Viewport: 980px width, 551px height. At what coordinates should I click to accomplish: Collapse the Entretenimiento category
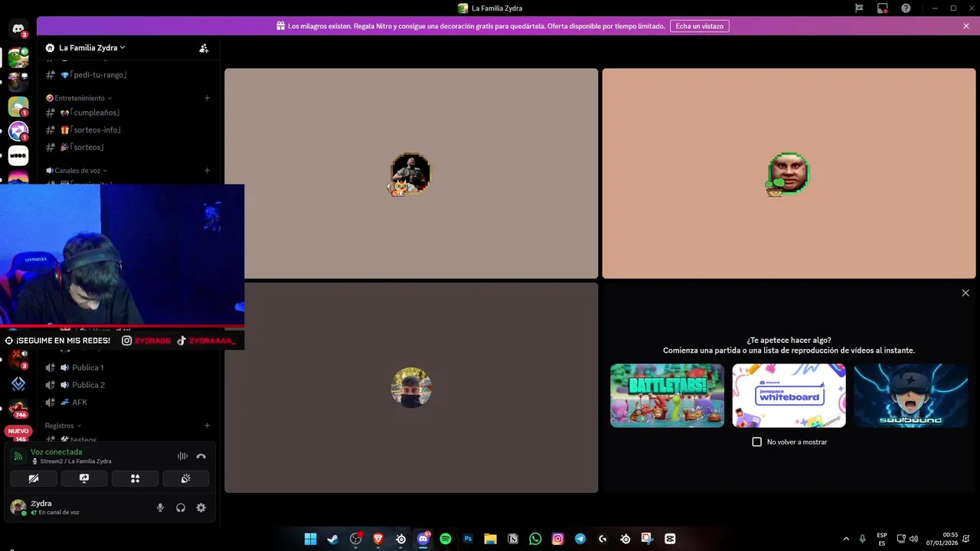79,98
